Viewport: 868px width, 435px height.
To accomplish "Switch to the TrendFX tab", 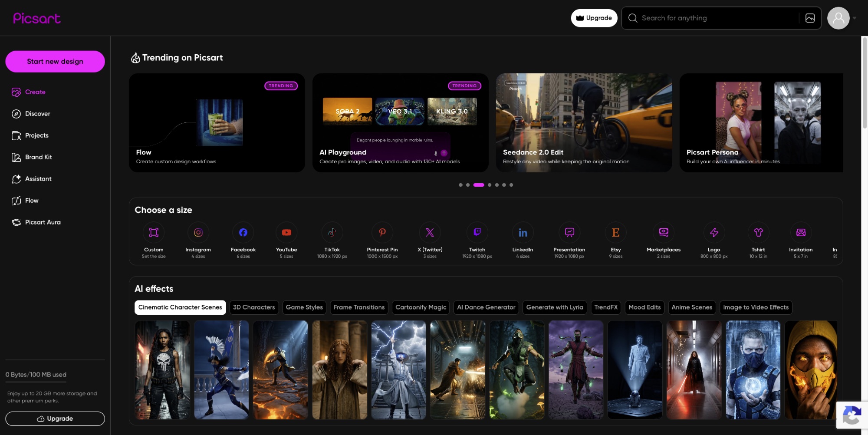I will click(605, 307).
